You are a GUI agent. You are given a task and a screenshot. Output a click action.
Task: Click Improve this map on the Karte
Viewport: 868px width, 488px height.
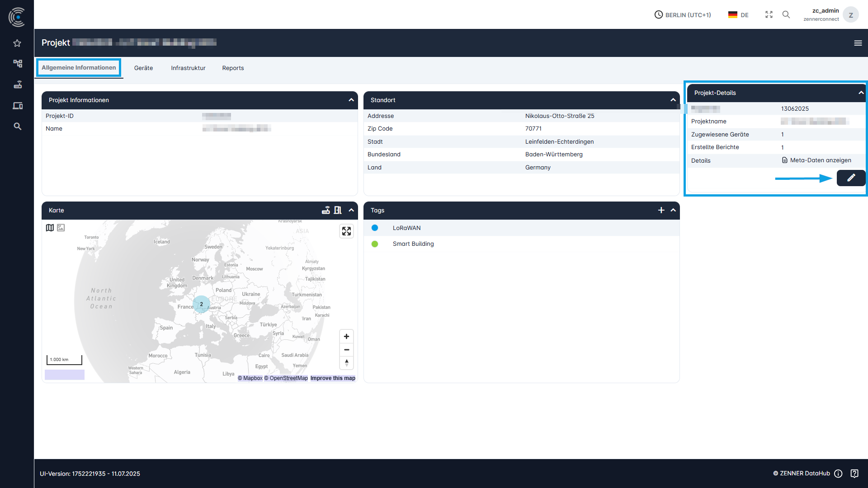tap(332, 378)
